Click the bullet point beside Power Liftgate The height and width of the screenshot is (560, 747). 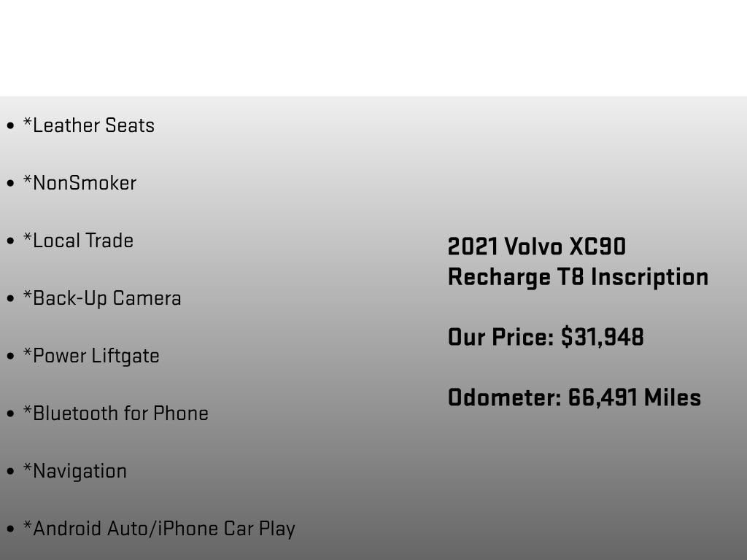[x=10, y=357]
